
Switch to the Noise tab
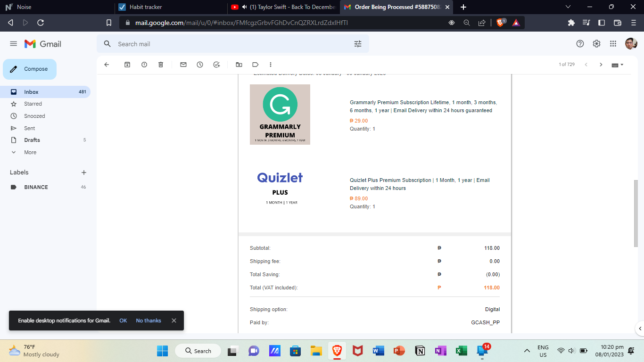tap(57, 7)
